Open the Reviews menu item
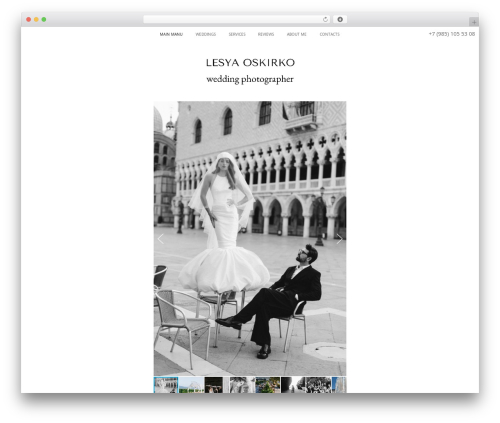Viewport: 500px width, 423px height. (x=266, y=34)
